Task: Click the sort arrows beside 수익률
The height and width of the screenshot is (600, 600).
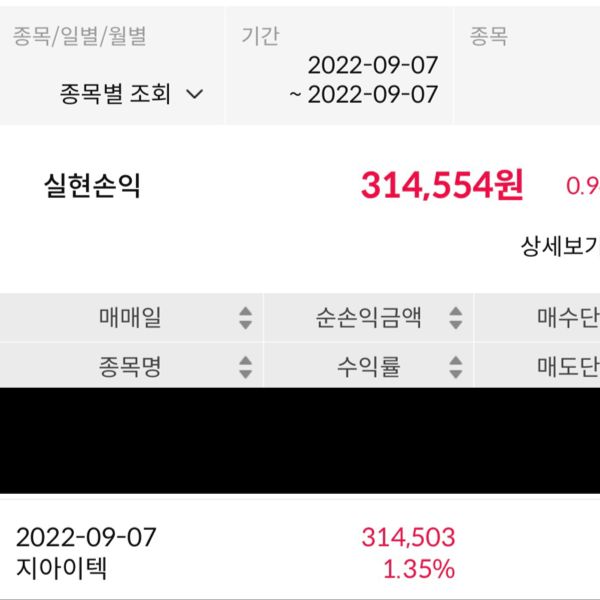Action: tap(456, 367)
